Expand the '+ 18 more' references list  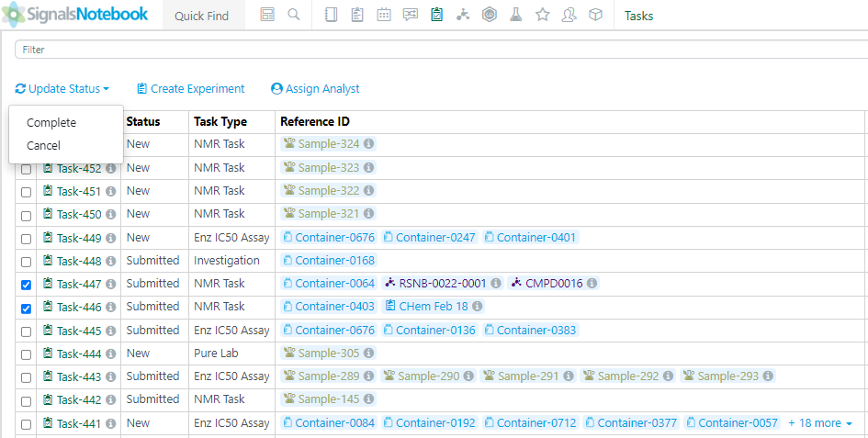819,423
